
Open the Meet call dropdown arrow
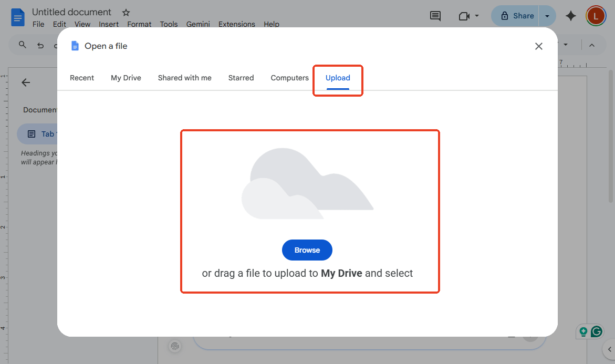pyautogui.click(x=476, y=16)
